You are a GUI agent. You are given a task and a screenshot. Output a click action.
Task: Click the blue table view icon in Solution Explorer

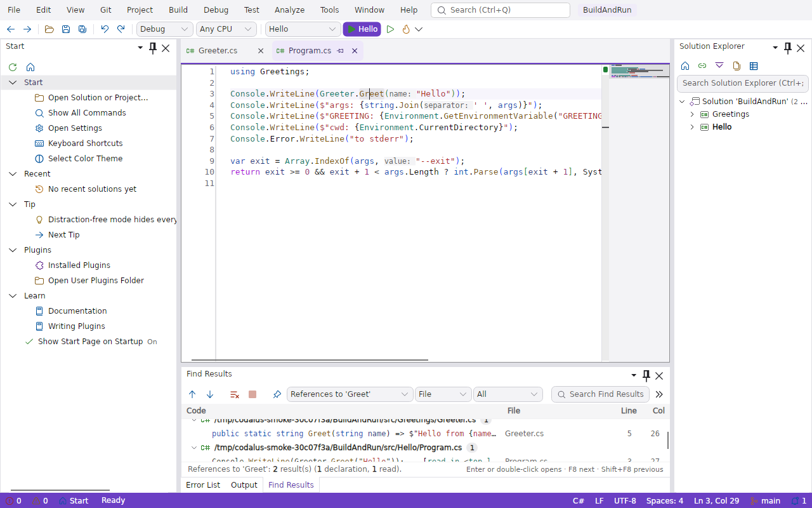click(754, 65)
